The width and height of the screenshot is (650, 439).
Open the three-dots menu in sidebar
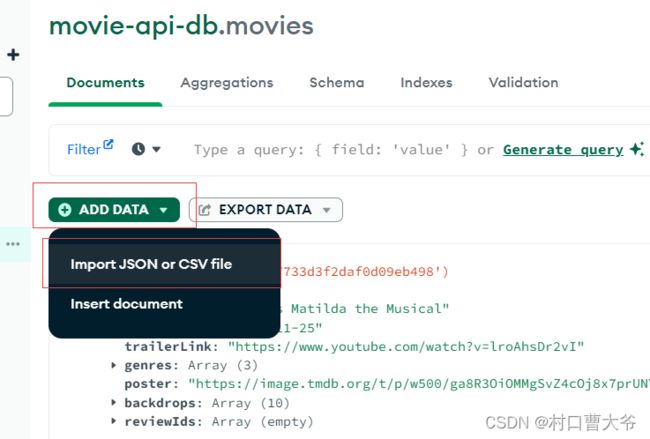13,244
